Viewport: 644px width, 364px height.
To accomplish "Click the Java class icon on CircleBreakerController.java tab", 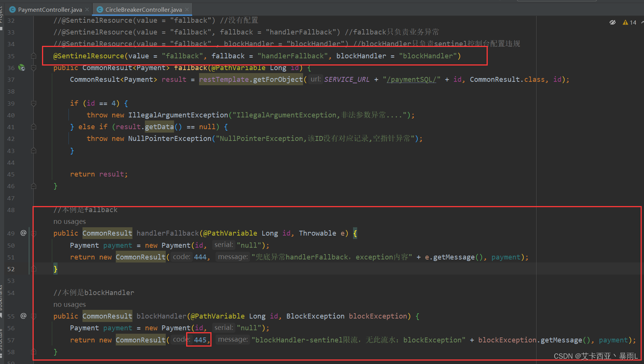I will click(x=100, y=9).
